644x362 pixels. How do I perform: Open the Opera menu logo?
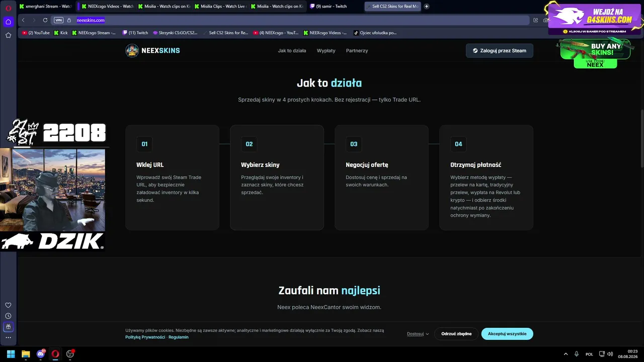pyautogui.click(x=8, y=8)
